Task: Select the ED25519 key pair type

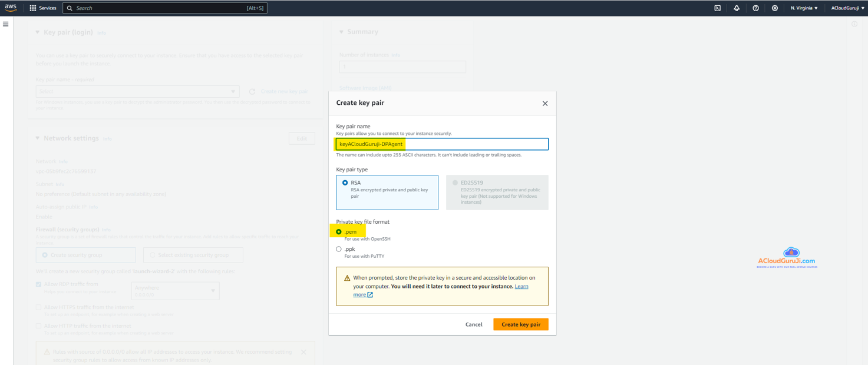Action: point(455,183)
